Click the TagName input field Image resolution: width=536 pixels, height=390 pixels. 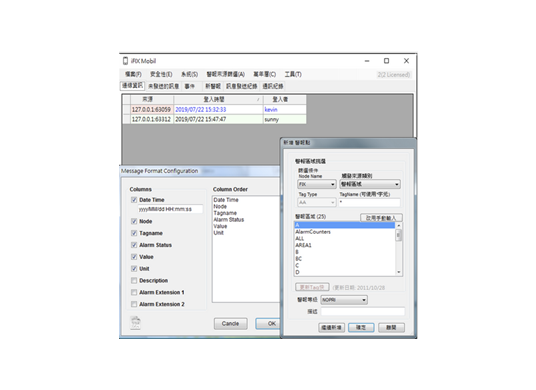point(370,202)
